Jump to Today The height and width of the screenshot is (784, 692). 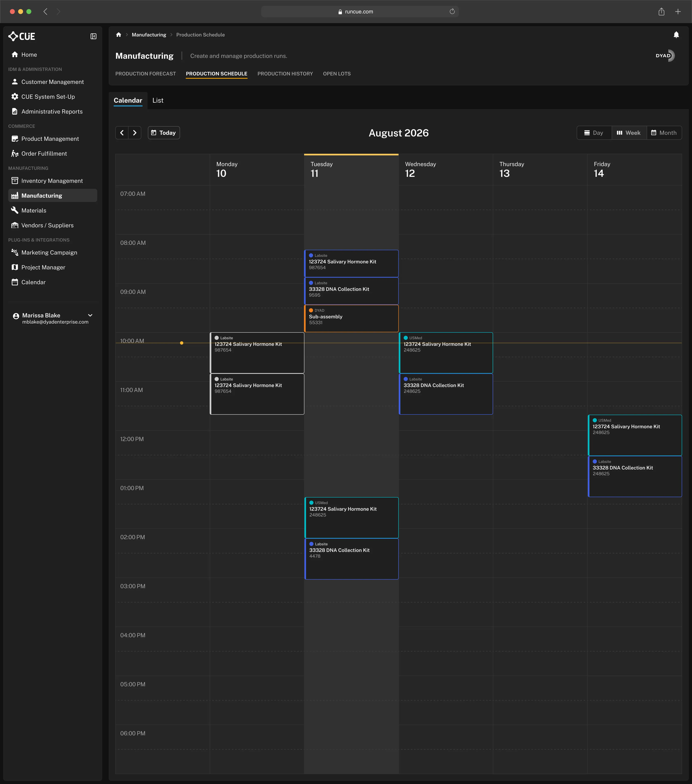point(164,133)
